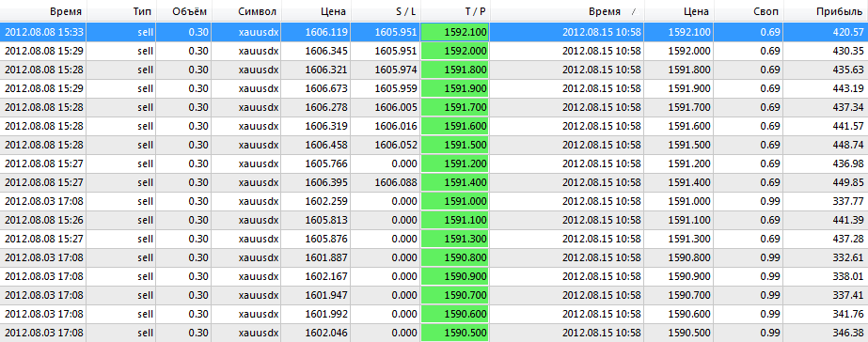Select stop loss cell 1606.088
Viewport: 868px width, 342px height.
[385, 182]
